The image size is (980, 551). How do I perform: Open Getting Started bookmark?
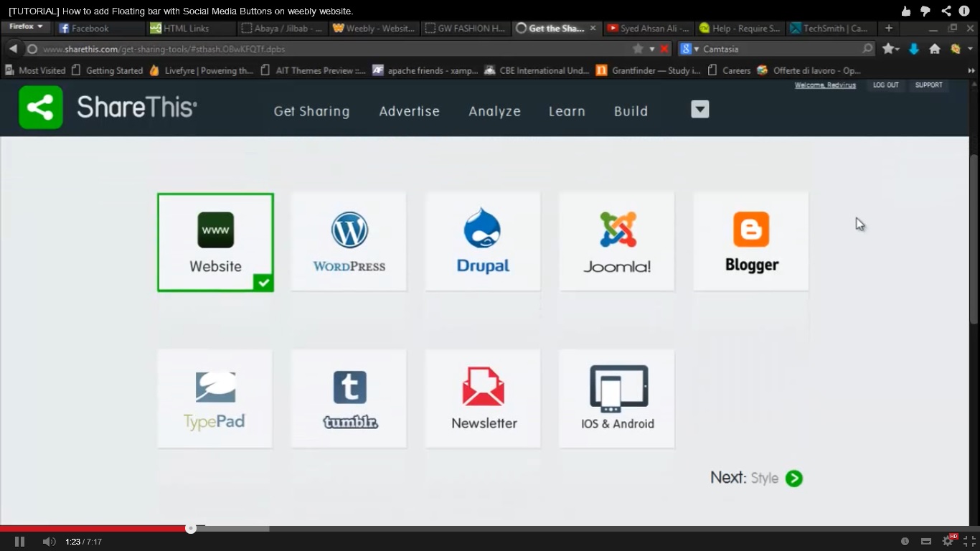point(107,70)
